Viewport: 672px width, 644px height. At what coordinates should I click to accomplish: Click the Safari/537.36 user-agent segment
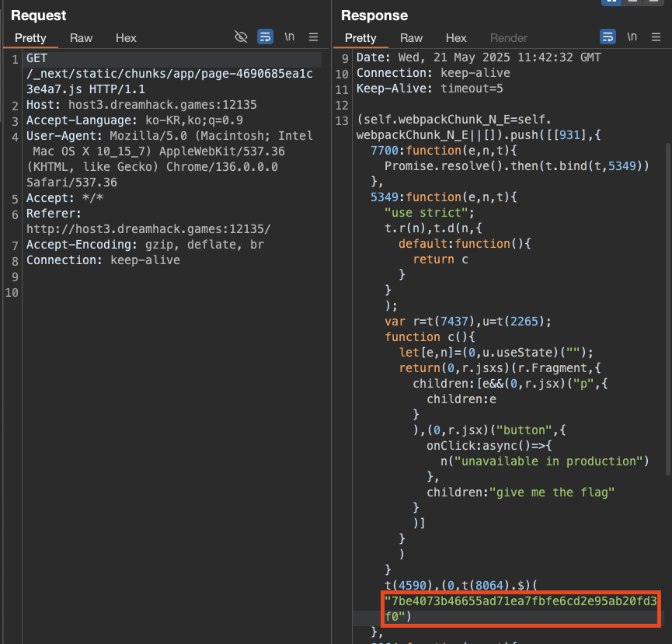(x=71, y=183)
